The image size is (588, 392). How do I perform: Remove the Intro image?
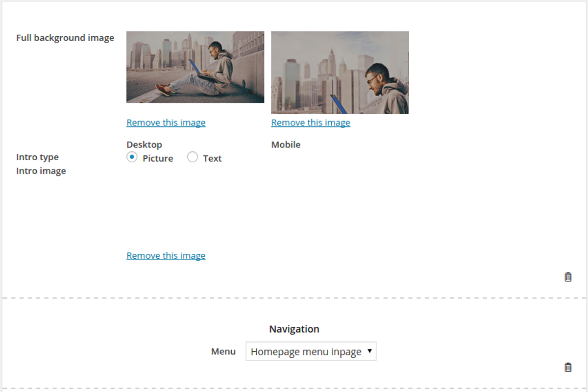[166, 256]
